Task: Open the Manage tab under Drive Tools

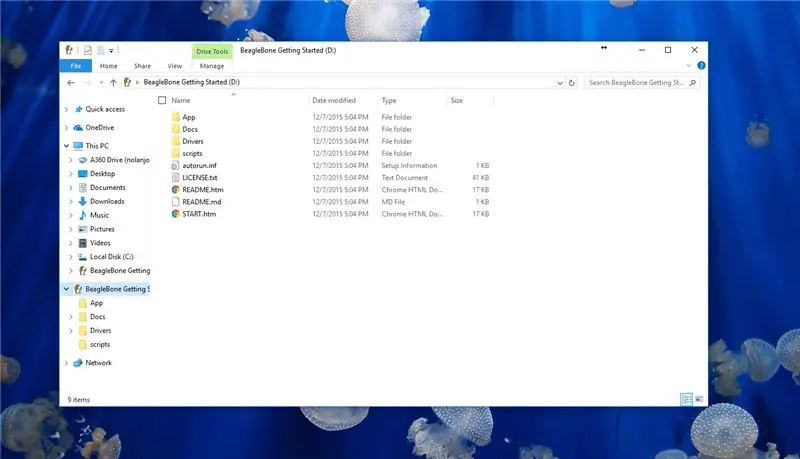Action: coord(212,66)
